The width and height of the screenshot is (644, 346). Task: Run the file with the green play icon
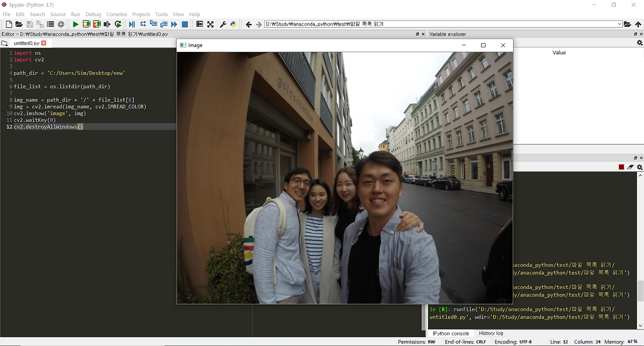75,24
